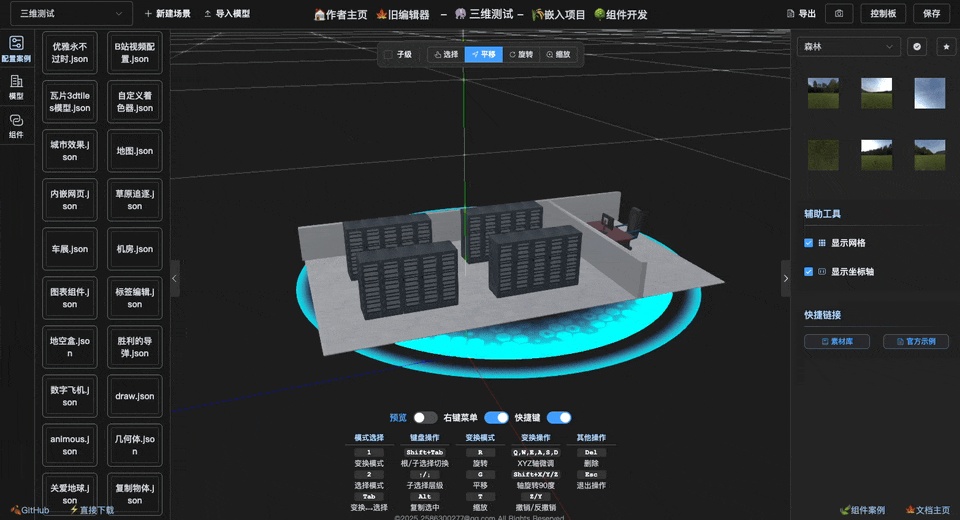Open 嵌入项目 link
960x520 pixels.
coord(558,15)
